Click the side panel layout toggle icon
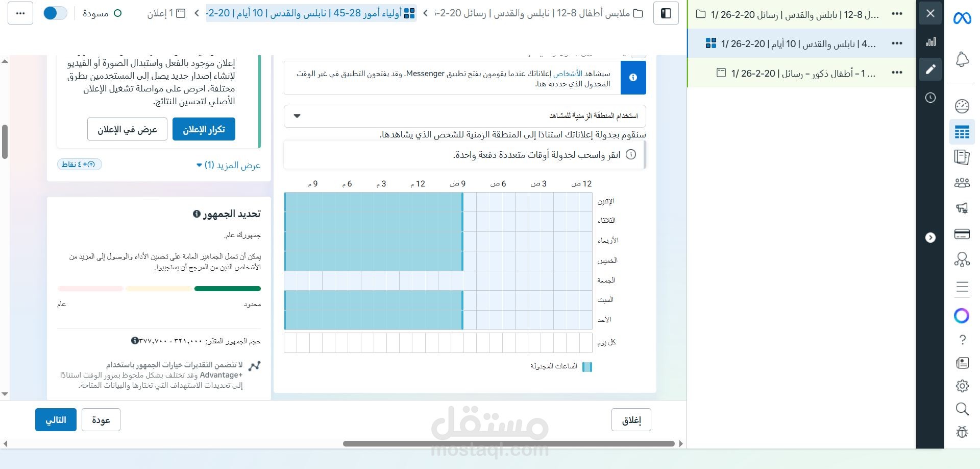Screen dimensions: 980x469 pos(666,13)
